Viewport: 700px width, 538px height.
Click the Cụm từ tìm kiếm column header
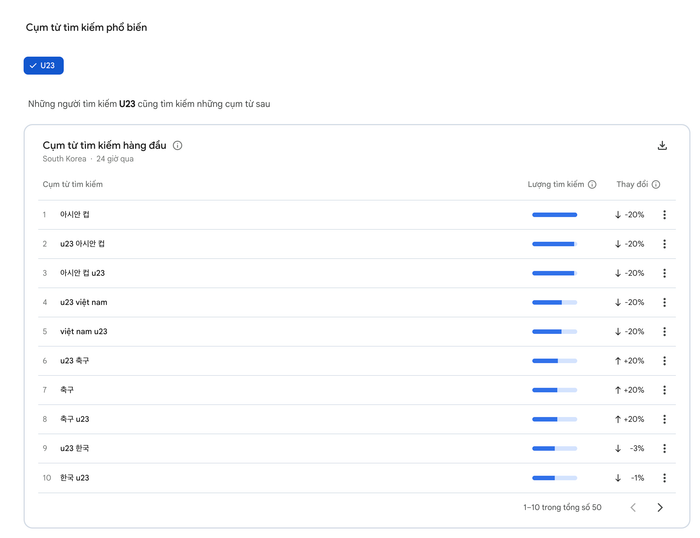(72, 185)
